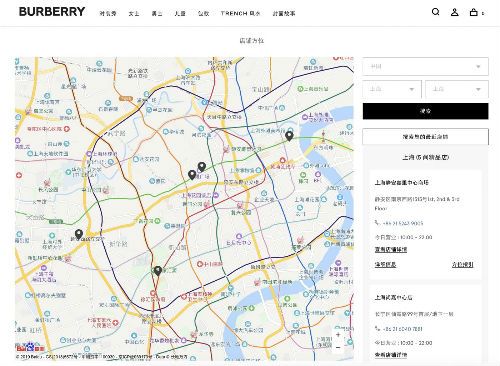Select the southern map pin at the bottom
Image resolution: width=500 pixels, height=366 pixels.
point(158,271)
